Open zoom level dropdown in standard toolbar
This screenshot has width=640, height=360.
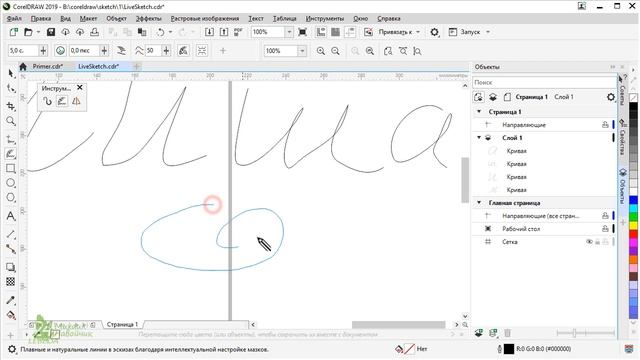point(289,32)
